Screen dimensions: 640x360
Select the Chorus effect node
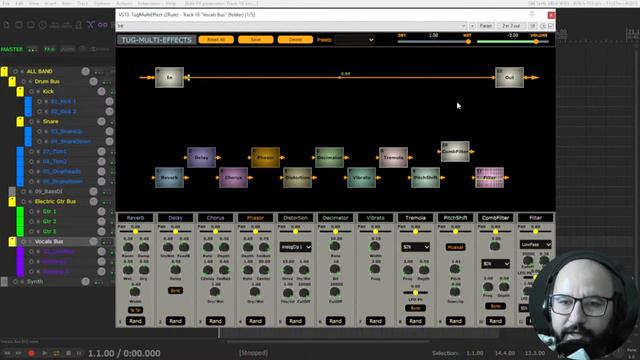click(x=233, y=178)
